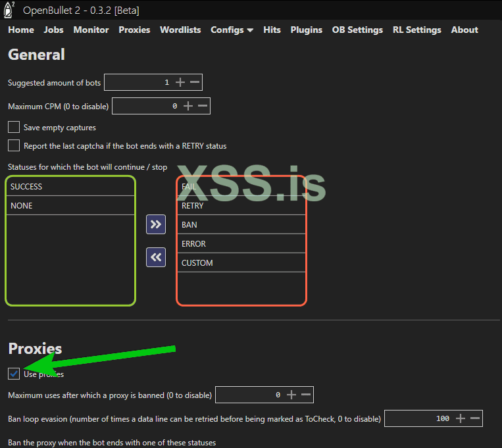Select ERROR in the stop statuses list
The height and width of the screenshot is (448, 502).
(x=241, y=243)
